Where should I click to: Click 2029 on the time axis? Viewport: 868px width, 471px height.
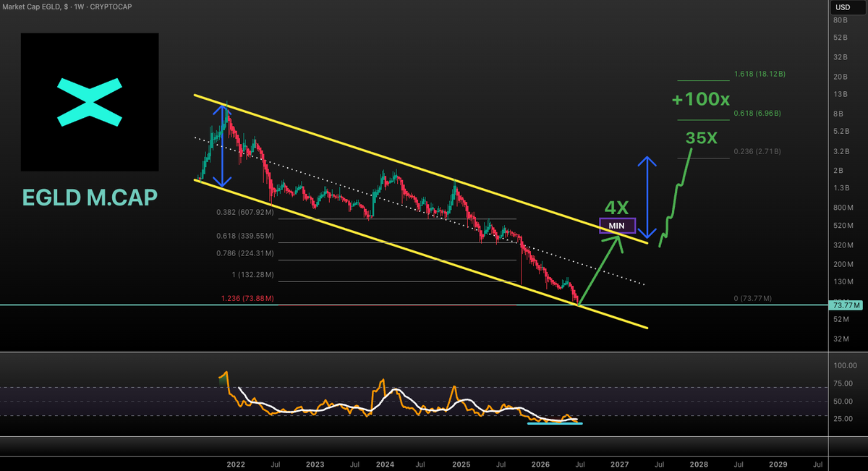pos(778,463)
